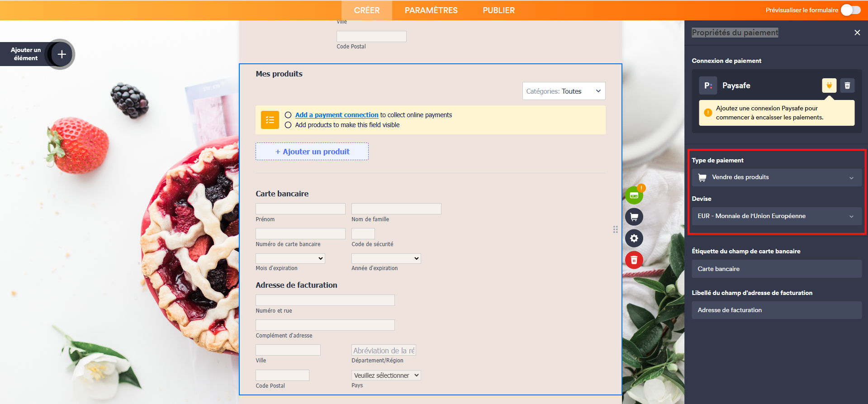
Task: Click the Numéro et rue input field
Action: pyautogui.click(x=325, y=300)
